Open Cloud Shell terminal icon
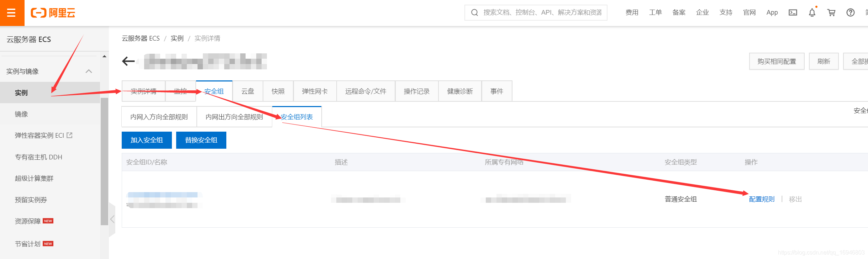Viewport: 868px width, 259px height. (x=793, y=13)
